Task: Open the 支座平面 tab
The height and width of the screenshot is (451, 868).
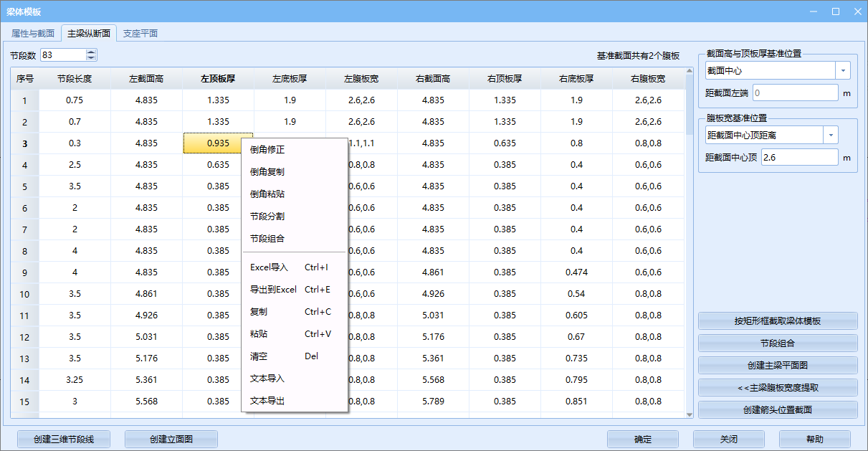Action: point(140,34)
